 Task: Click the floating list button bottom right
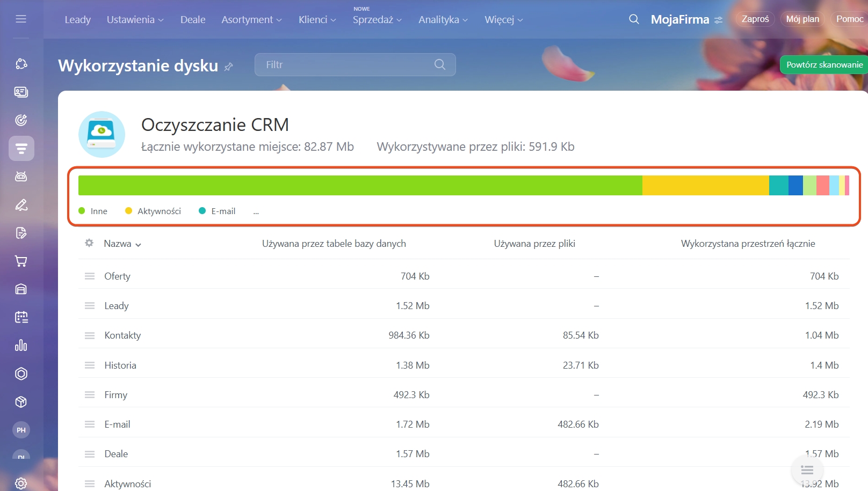[x=807, y=470]
